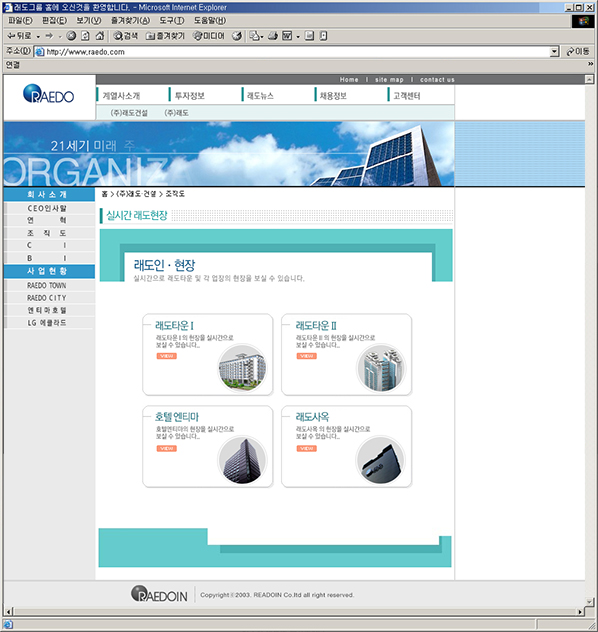Screen dimensions: 598x632
Task: Click the Print icon in toolbar
Action: pyautogui.click(x=273, y=36)
